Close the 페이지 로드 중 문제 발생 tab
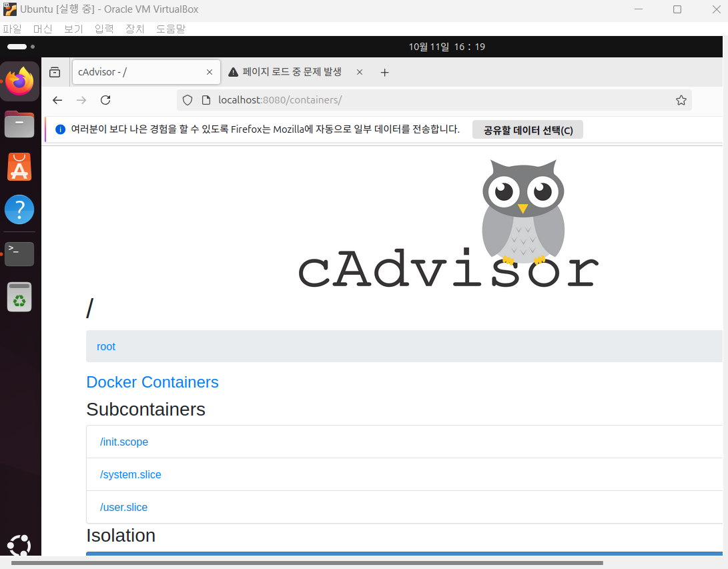 point(360,72)
